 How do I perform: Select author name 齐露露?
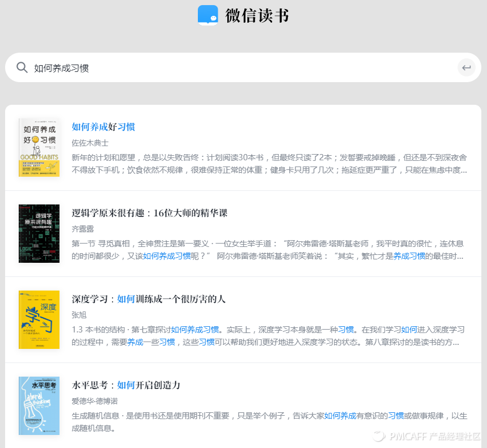tap(83, 229)
